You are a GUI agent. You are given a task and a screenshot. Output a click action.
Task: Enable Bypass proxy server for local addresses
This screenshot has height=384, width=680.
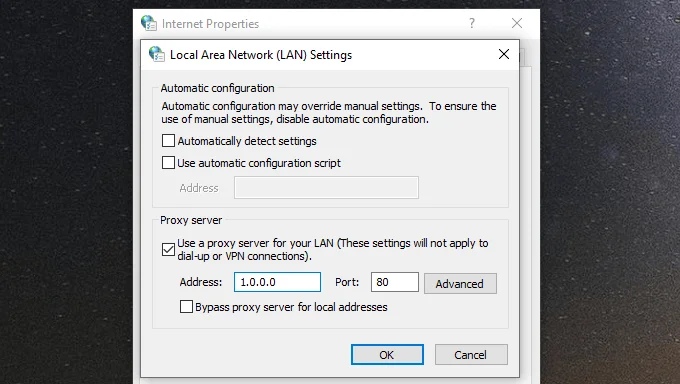(186, 306)
